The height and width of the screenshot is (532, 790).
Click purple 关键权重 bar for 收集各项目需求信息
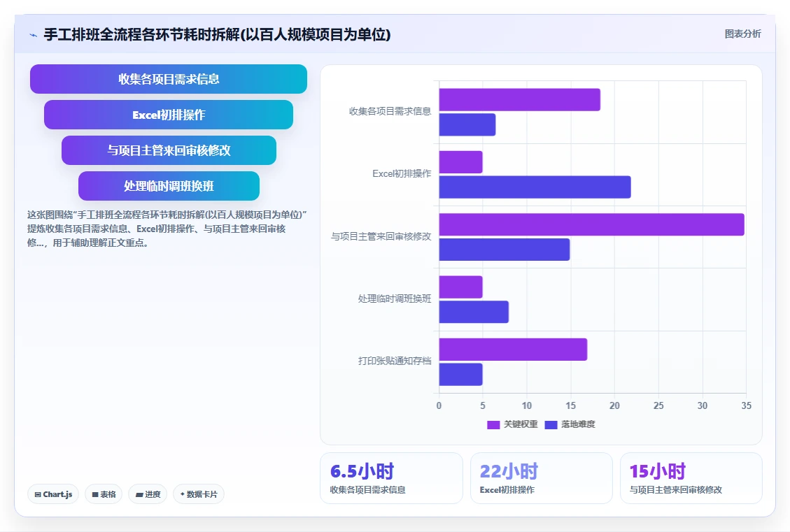point(519,100)
